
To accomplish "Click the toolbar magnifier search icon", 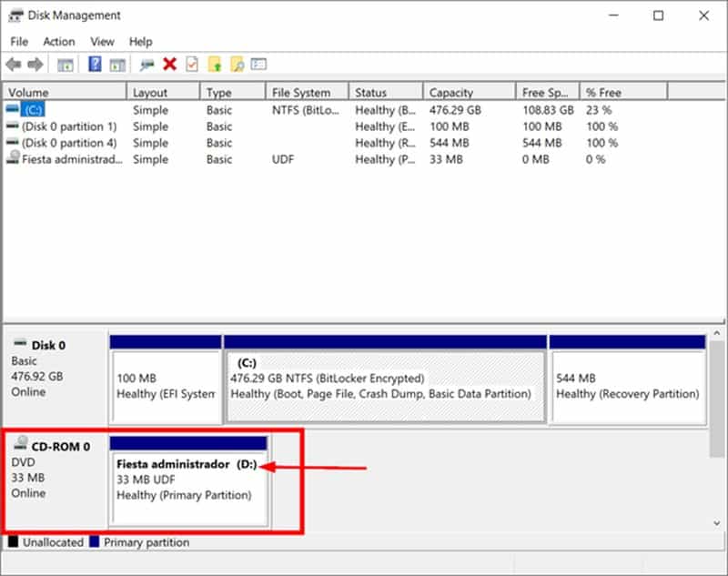I will (237, 65).
